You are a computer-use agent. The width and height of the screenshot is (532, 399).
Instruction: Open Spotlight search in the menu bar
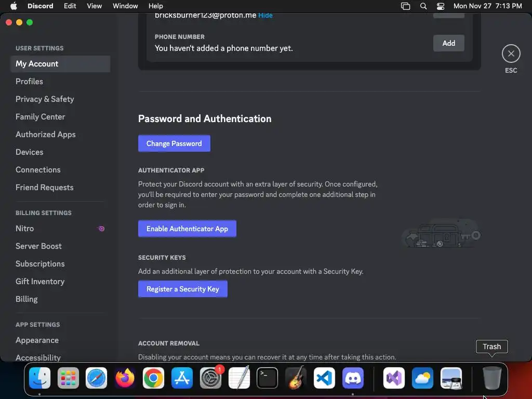point(423,6)
